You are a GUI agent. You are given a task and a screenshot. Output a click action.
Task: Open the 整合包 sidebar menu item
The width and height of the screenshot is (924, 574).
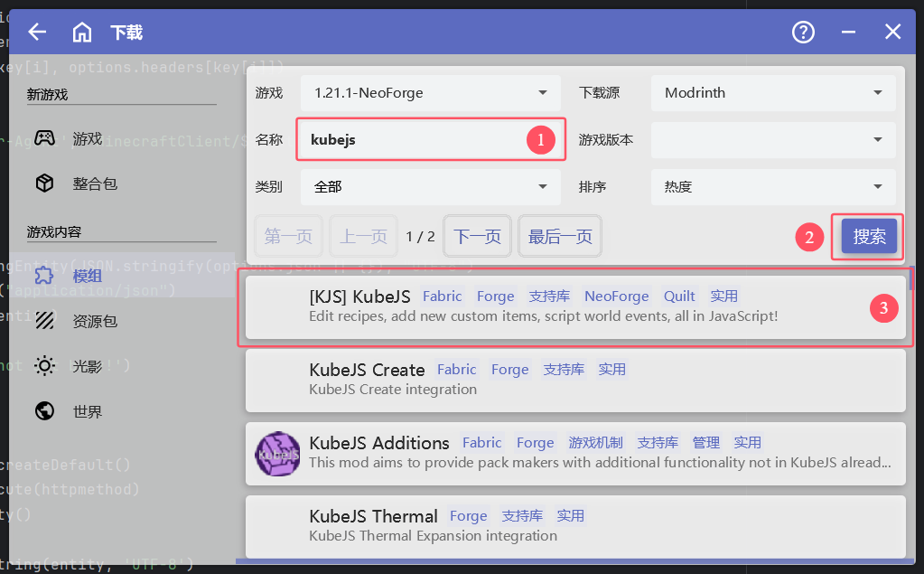[x=122, y=183]
